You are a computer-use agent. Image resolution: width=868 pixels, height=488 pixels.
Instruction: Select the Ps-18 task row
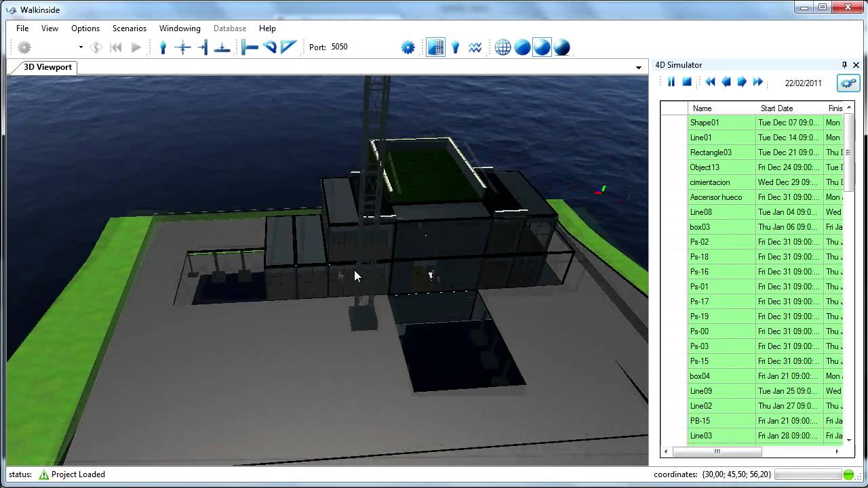tap(752, 257)
